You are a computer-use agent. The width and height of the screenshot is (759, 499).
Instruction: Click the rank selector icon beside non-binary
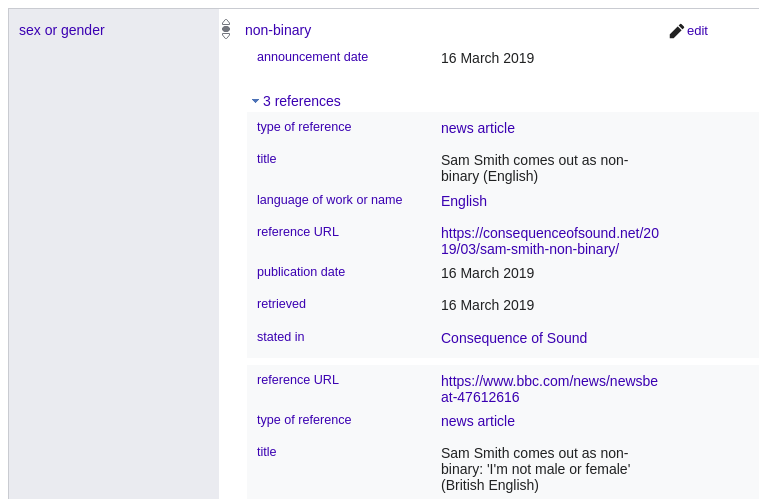(226, 30)
